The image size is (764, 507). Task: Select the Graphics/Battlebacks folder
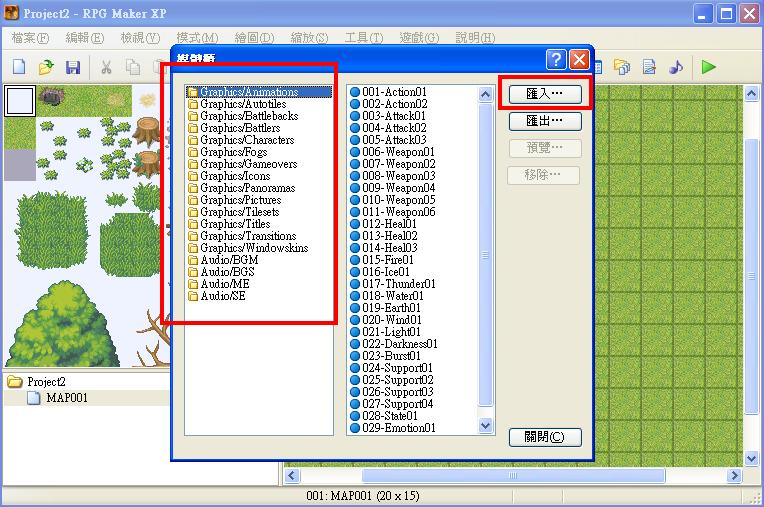(243, 116)
